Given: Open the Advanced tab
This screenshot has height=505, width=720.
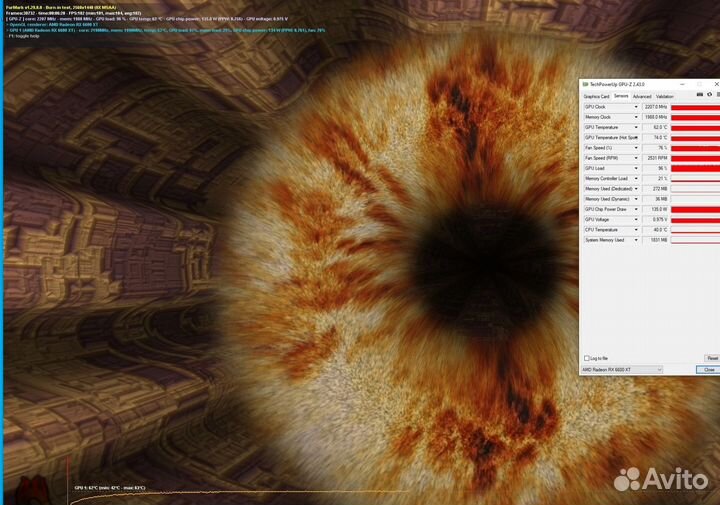Looking at the screenshot, I should (x=642, y=96).
